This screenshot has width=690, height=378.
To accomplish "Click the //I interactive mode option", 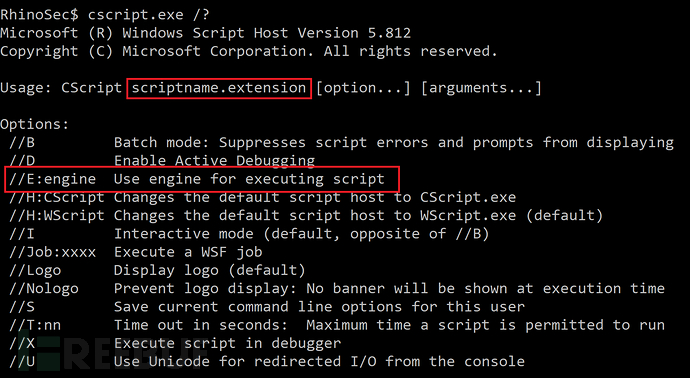I will pyautogui.click(x=22, y=234).
